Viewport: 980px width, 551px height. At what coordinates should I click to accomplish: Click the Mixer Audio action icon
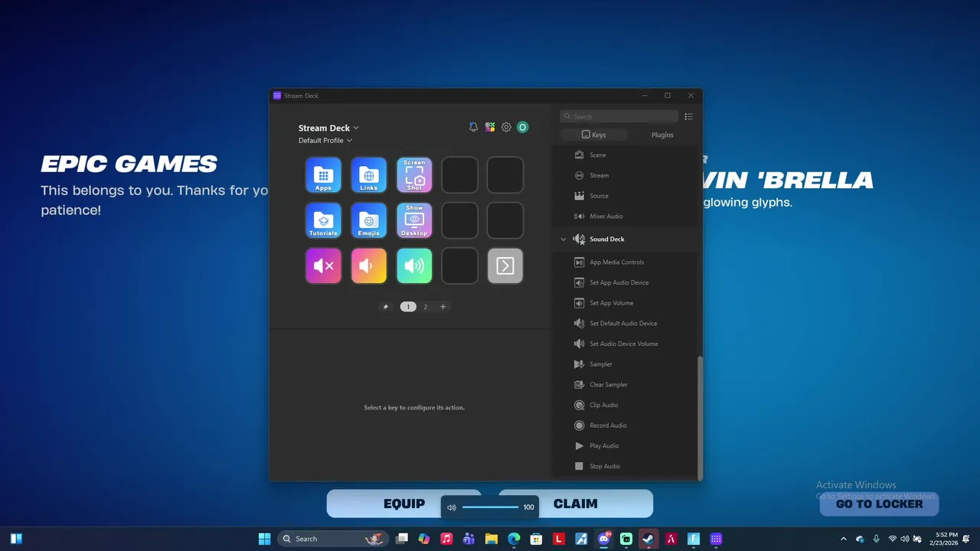tap(580, 216)
